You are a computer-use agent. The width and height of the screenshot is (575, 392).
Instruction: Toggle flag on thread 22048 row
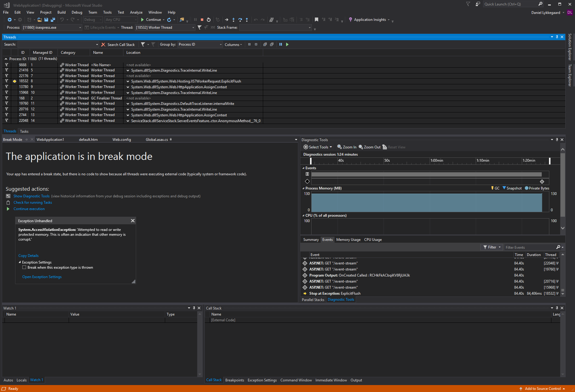pos(7,121)
